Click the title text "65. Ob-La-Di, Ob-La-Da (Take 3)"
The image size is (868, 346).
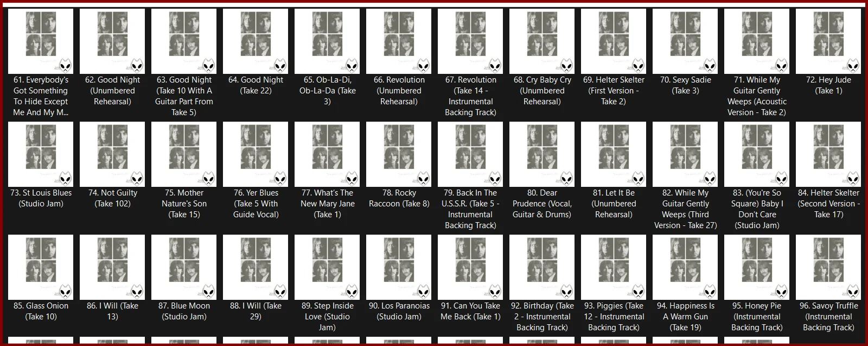click(327, 91)
